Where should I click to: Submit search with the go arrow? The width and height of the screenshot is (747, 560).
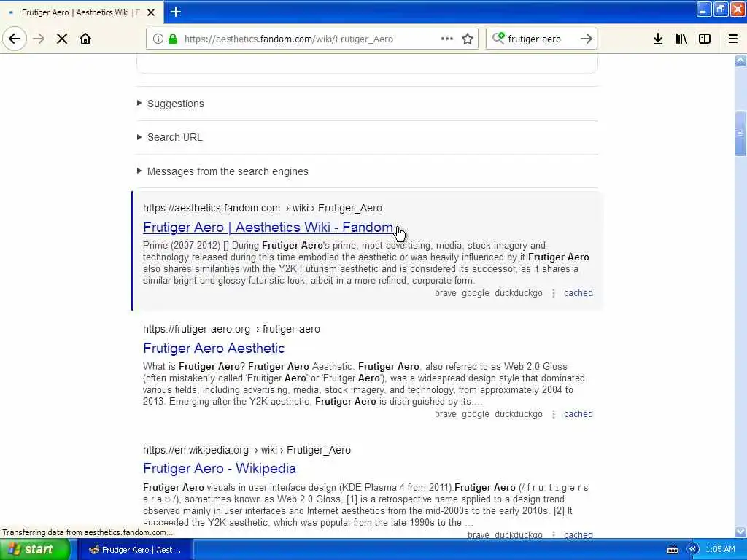tap(587, 39)
